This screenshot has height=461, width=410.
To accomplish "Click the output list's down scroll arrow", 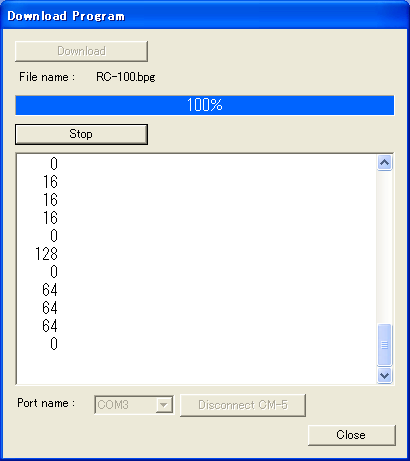I will click(x=384, y=376).
